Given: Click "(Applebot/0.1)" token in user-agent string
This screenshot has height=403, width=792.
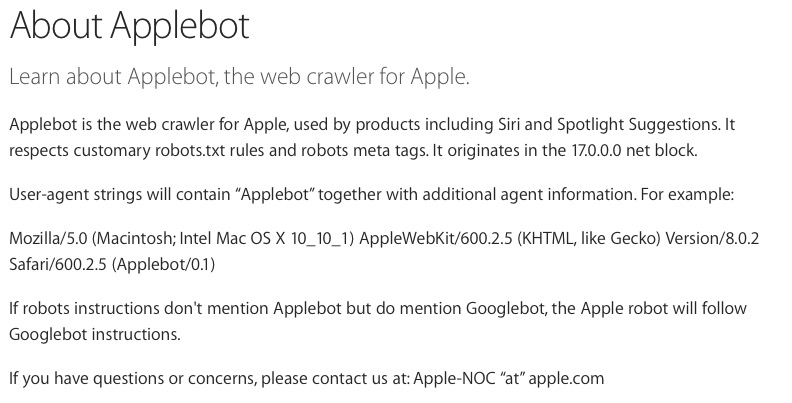Looking at the screenshot, I should [x=163, y=265].
